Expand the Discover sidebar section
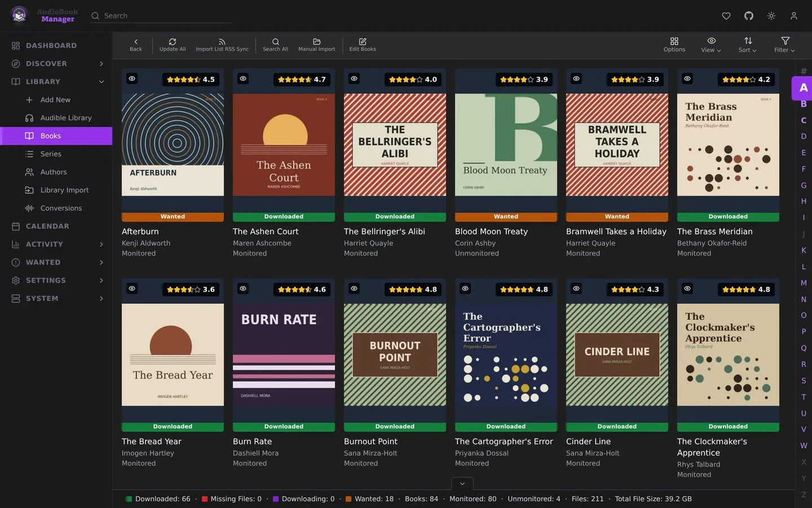Viewport: 812px width, 508px height. click(x=56, y=64)
